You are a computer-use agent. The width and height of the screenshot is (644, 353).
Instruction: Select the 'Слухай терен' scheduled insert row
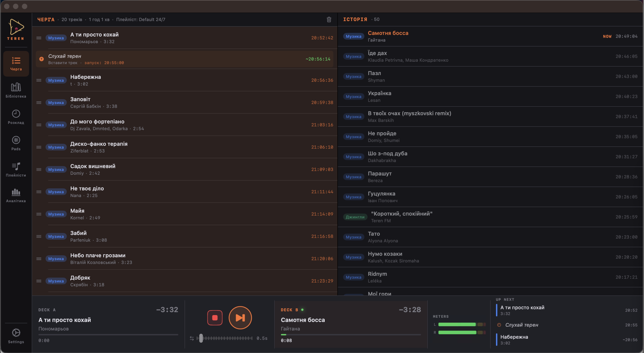click(x=184, y=59)
